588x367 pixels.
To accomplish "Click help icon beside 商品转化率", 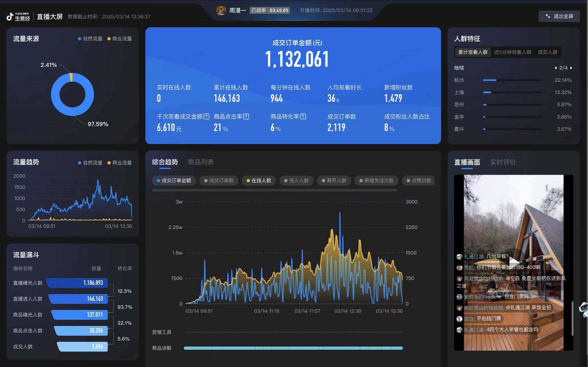I will click(303, 117).
